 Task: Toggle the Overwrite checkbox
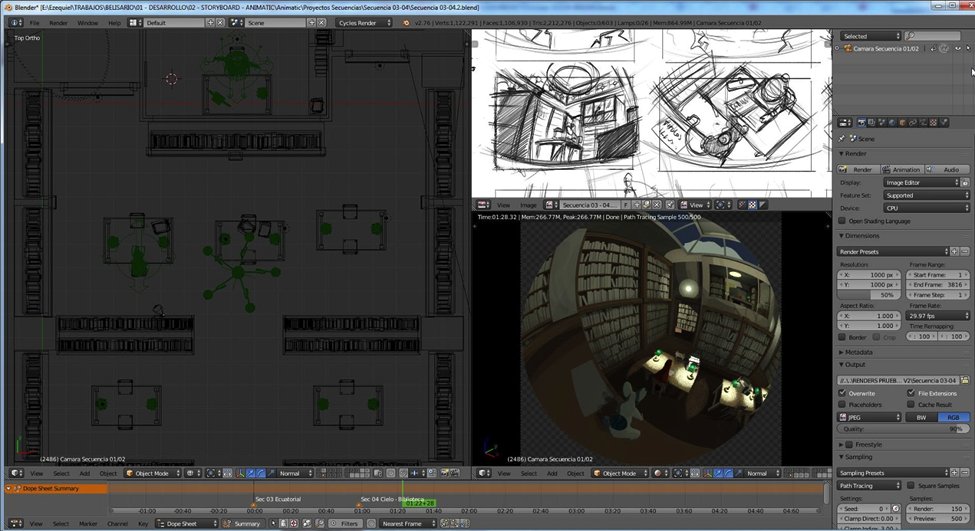pos(843,393)
